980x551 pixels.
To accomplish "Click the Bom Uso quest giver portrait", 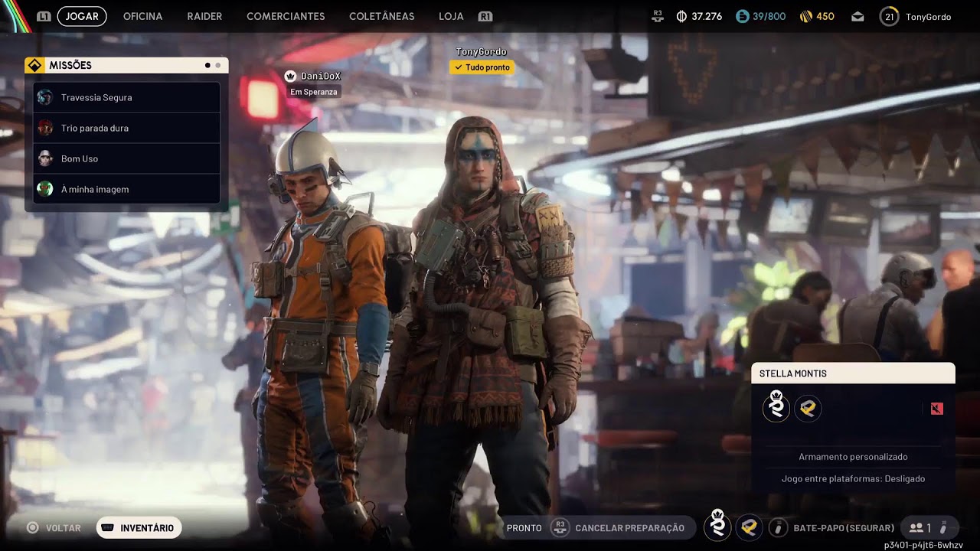I will [45, 158].
